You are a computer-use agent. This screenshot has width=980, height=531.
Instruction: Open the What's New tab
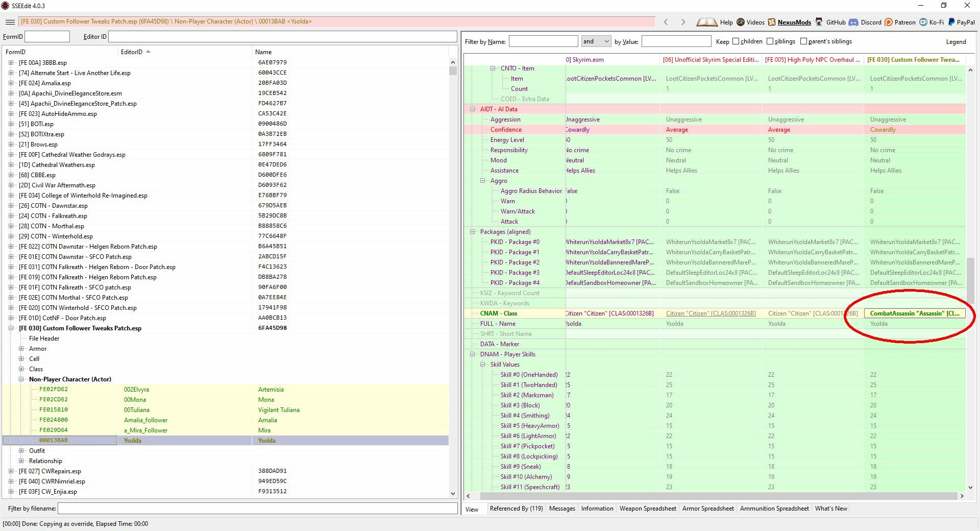coord(831,509)
